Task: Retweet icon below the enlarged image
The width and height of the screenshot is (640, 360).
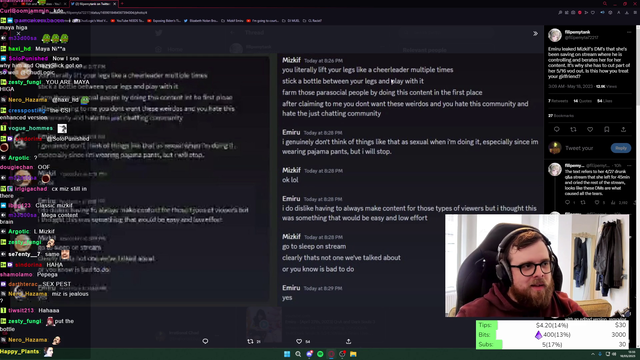Action: (250, 341)
